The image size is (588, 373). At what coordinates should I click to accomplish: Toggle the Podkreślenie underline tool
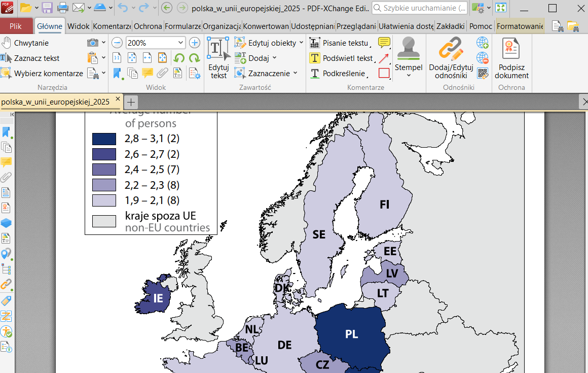tap(338, 73)
